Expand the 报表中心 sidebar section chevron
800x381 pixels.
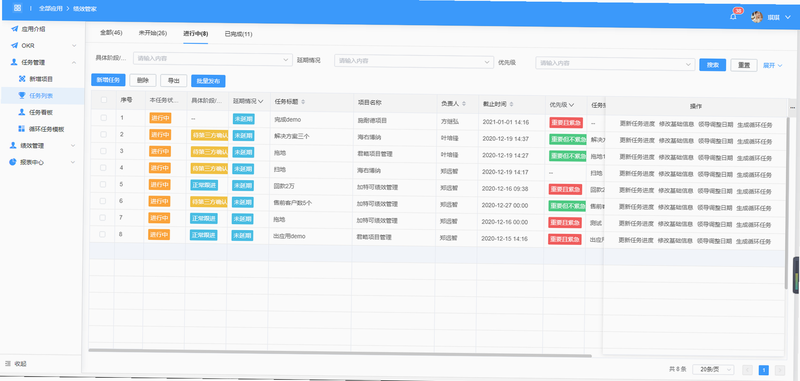[73, 163]
